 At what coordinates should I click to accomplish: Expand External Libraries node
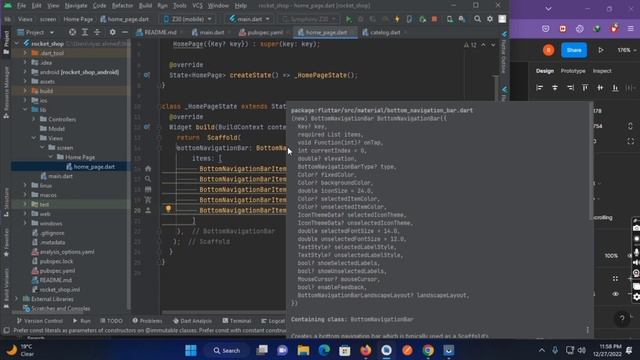pyautogui.click(x=17, y=299)
